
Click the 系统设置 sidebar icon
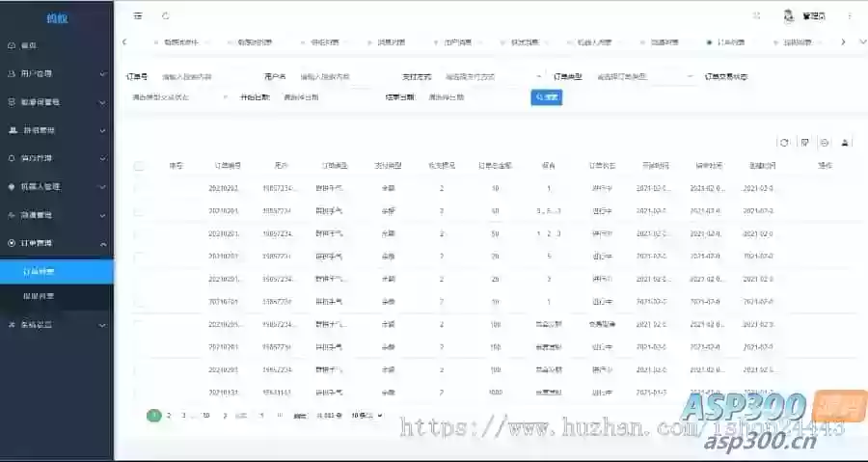coord(12,325)
